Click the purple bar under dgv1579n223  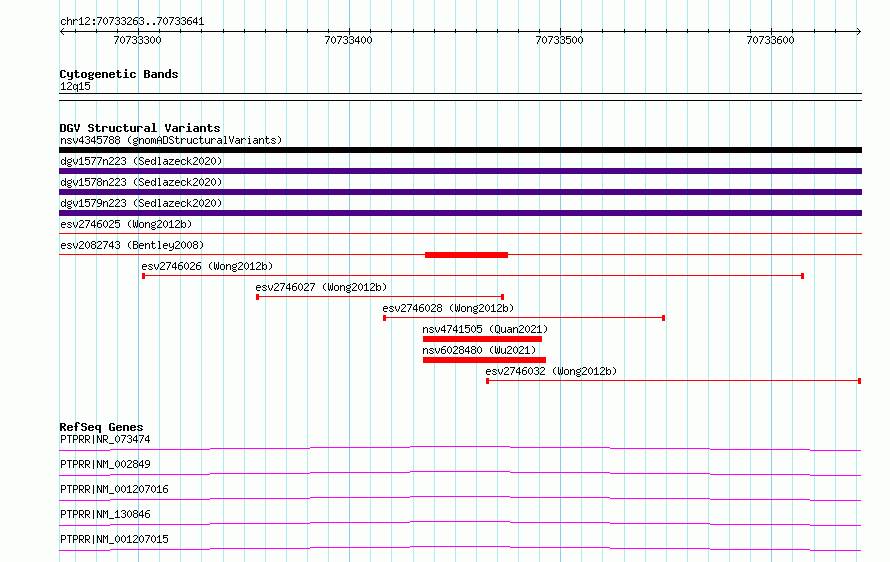pos(460,213)
